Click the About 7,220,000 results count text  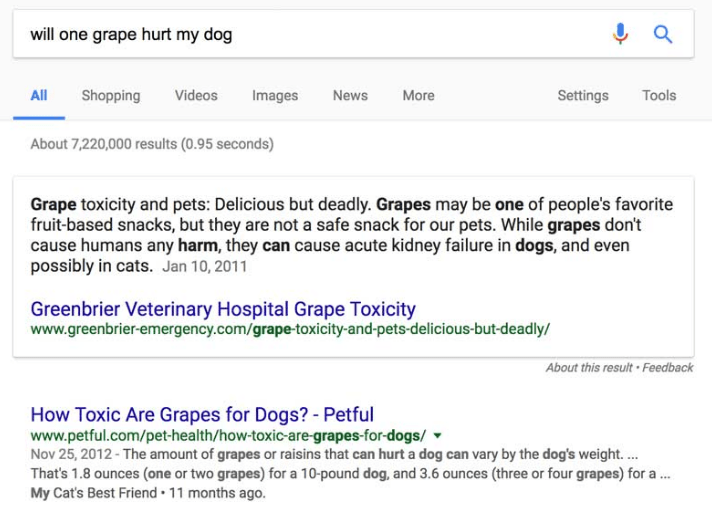(152, 144)
